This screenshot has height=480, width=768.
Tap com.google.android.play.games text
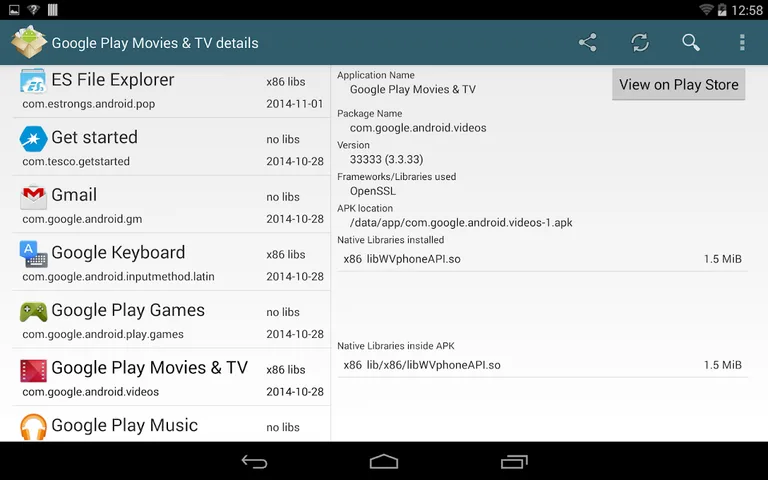(x=103, y=334)
